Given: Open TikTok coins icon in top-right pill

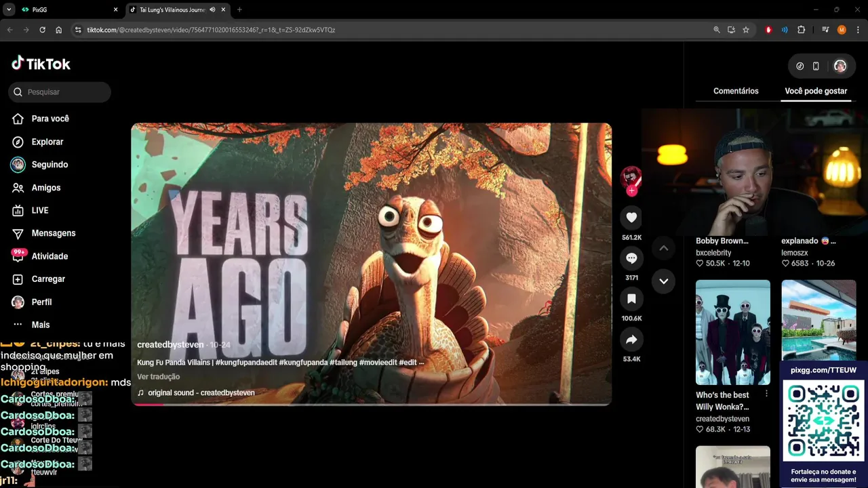Looking at the screenshot, I should pyautogui.click(x=800, y=66).
